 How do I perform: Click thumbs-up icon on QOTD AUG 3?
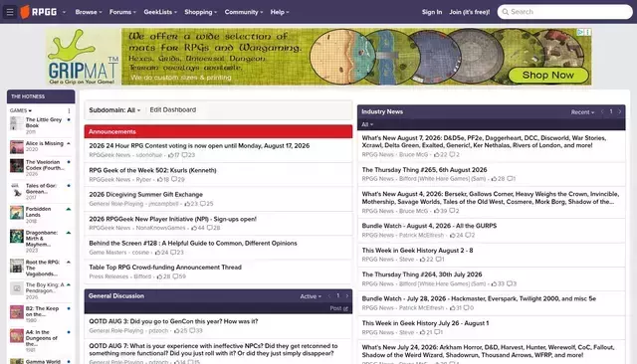pos(177,331)
